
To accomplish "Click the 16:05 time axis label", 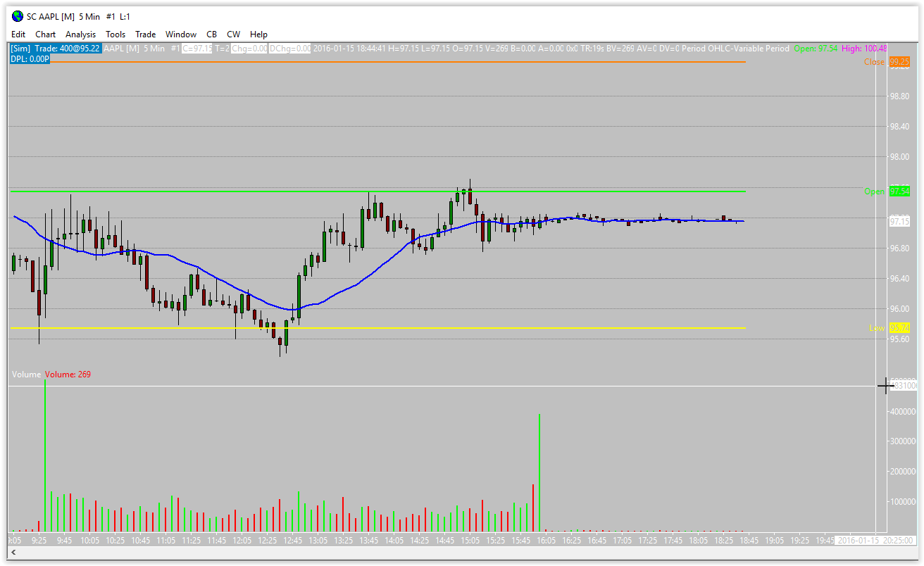I will tap(546, 541).
